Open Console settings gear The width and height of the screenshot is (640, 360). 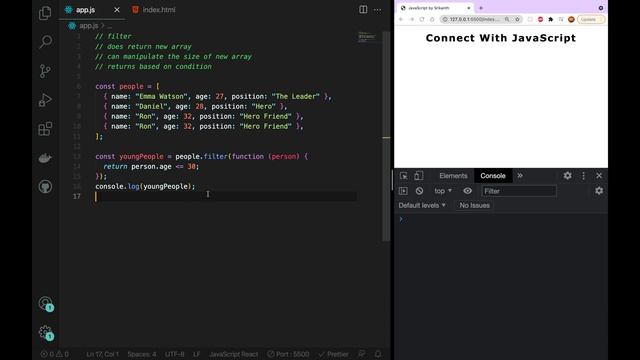tap(599, 191)
